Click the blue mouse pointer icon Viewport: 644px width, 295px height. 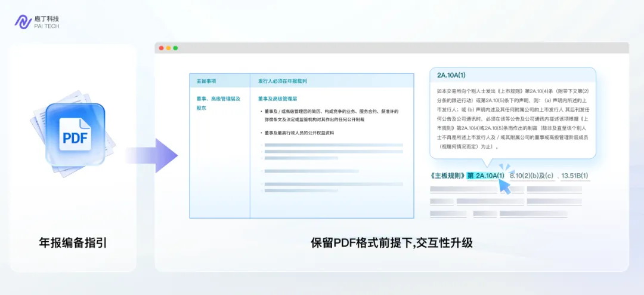(504, 186)
